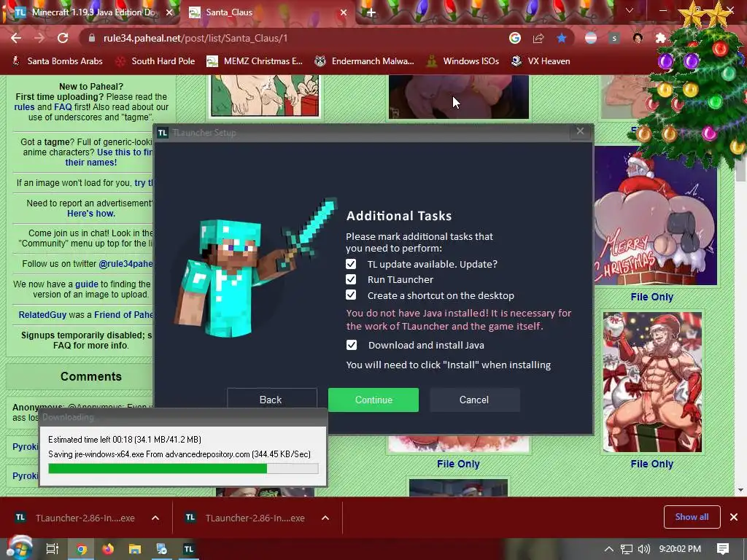This screenshot has height=560, width=747.
Task: Open Santa Bombs Arabs bookmark
Action: [x=57, y=61]
